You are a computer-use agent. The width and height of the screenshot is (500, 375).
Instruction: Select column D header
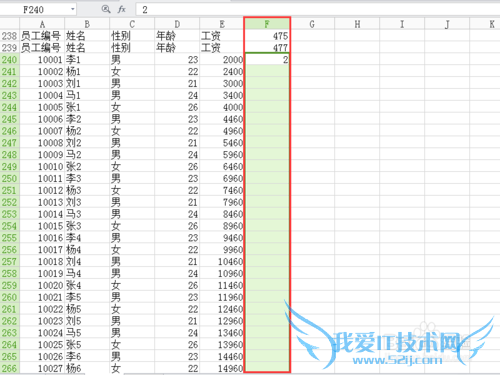(177, 24)
